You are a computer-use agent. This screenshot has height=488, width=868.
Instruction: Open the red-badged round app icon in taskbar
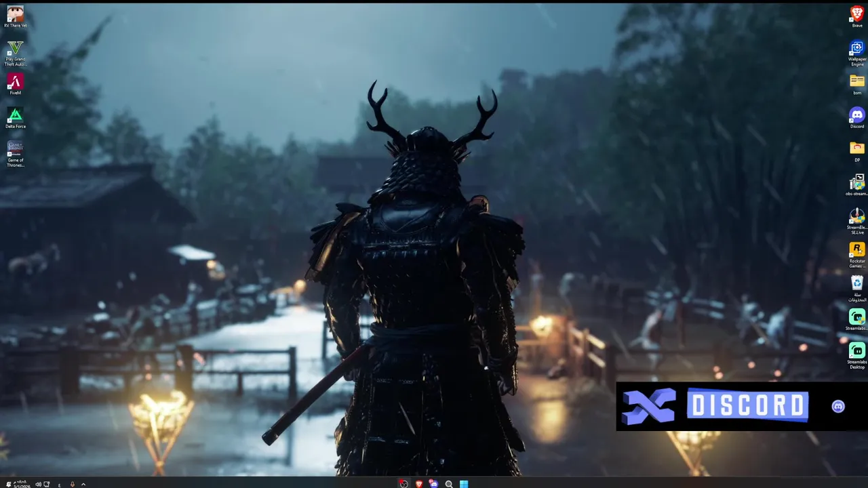tap(403, 484)
